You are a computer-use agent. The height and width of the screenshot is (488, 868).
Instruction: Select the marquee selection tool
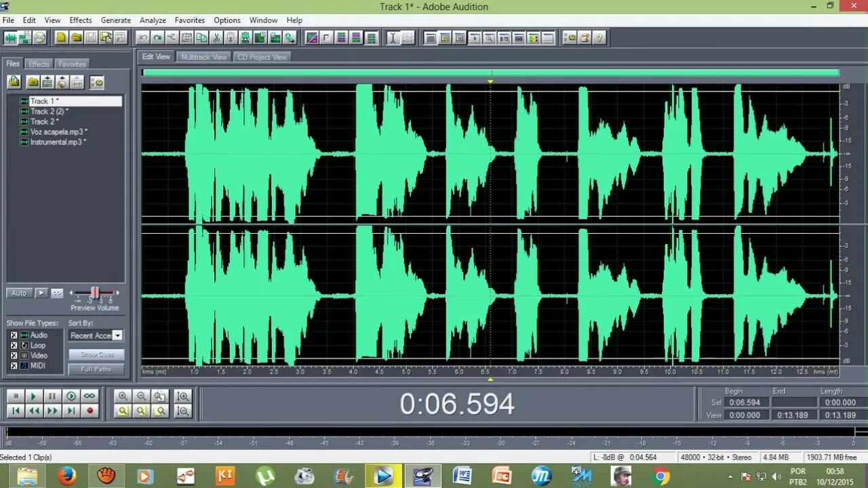[x=408, y=38]
